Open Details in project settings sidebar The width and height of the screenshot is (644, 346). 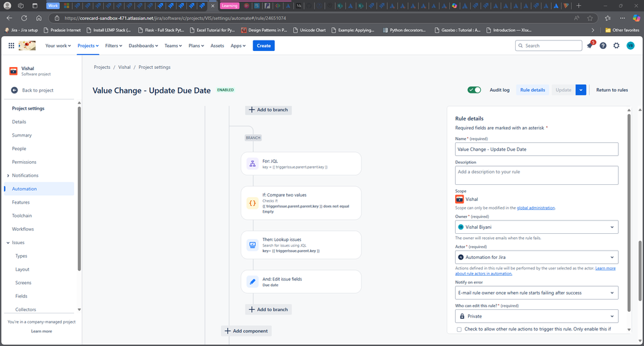click(19, 122)
